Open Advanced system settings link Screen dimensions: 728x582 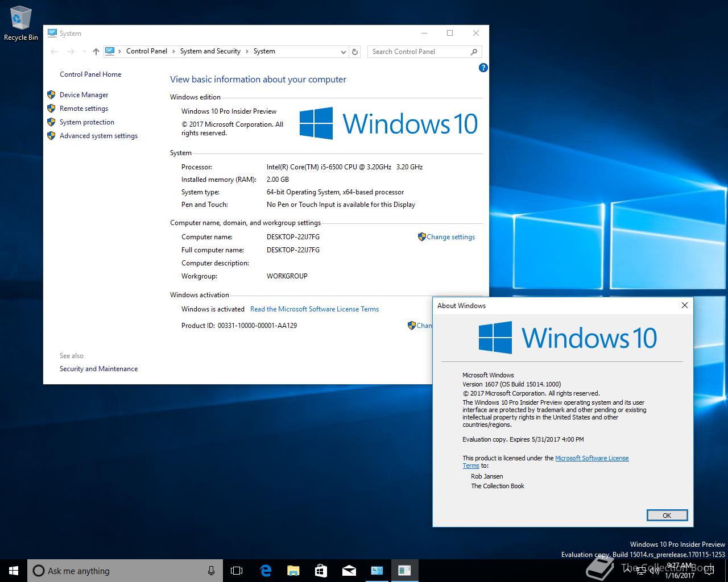[98, 136]
